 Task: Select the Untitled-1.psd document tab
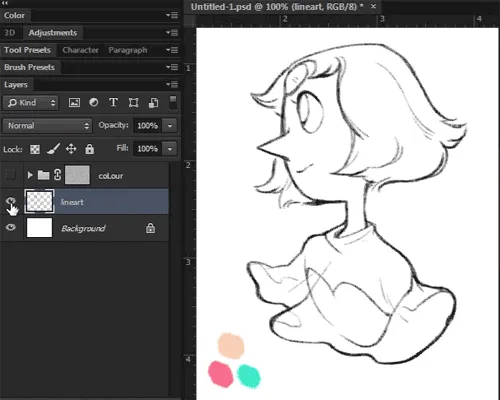277,7
